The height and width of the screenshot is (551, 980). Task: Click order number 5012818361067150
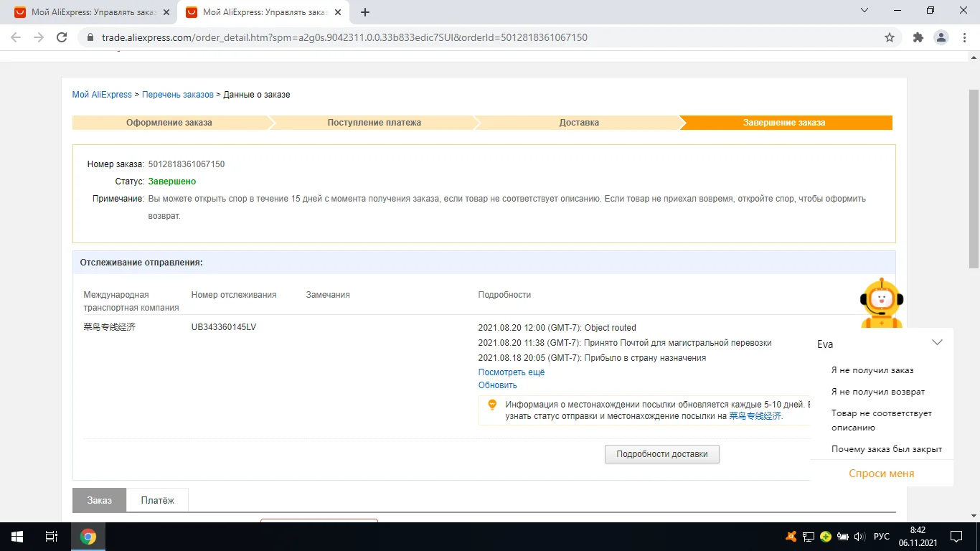187,164
